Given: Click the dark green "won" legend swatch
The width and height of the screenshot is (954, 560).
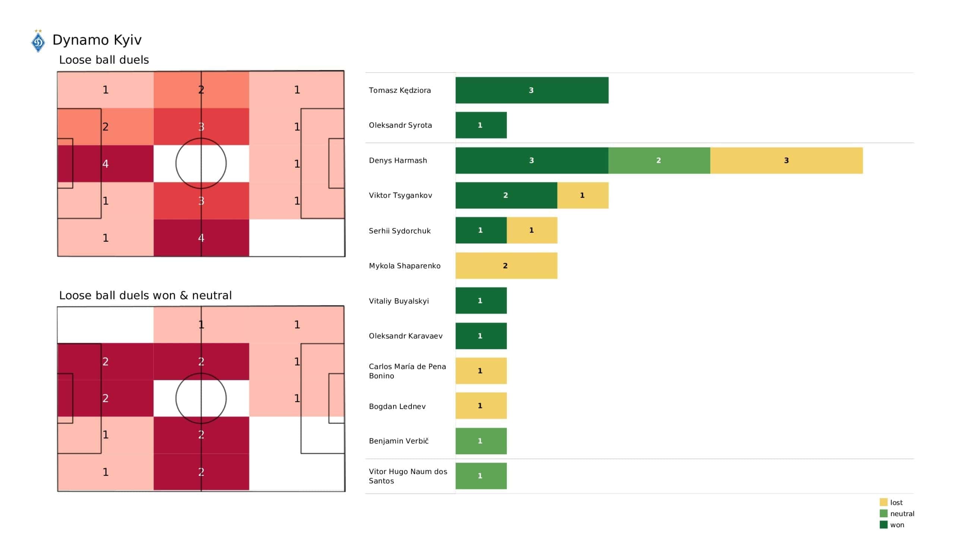Looking at the screenshot, I should point(883,525).
